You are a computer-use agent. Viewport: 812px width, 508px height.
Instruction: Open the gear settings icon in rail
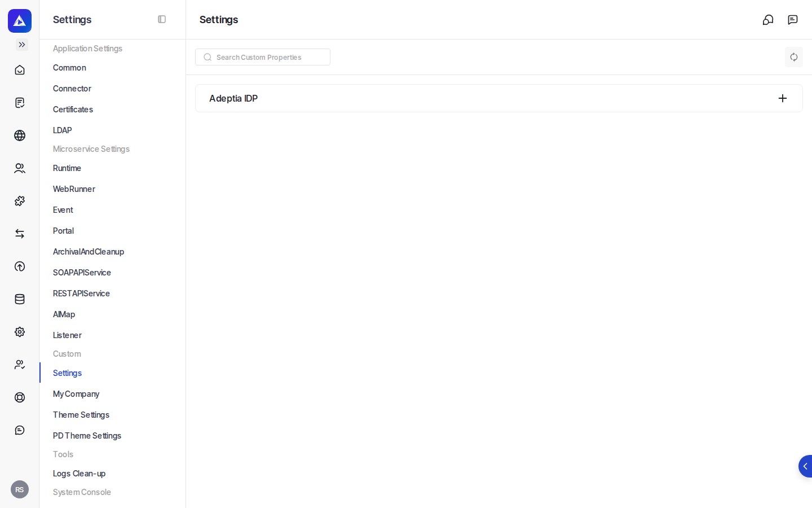tap(20, 332)
